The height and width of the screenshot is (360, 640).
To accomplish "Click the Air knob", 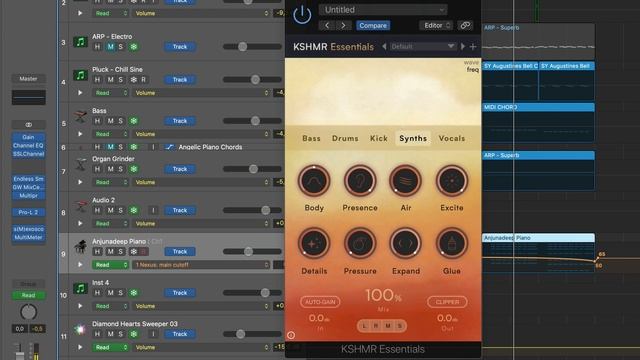I will pos(405,181).
